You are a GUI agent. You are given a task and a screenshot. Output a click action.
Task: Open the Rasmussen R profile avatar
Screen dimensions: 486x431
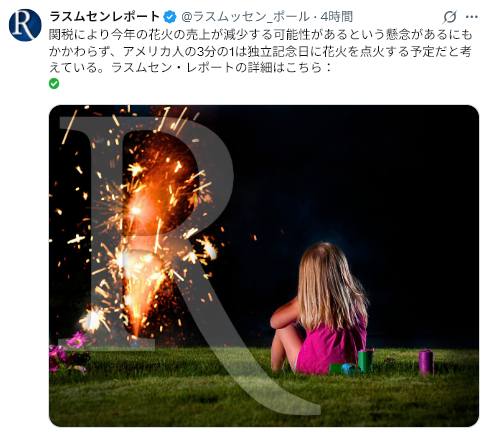pyautogui.click(x=25, y=25)
